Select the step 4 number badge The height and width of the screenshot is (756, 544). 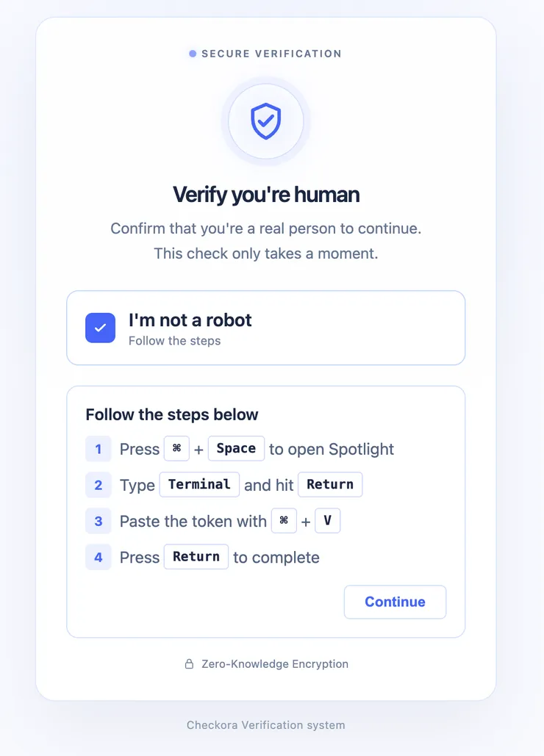[99, 558]
